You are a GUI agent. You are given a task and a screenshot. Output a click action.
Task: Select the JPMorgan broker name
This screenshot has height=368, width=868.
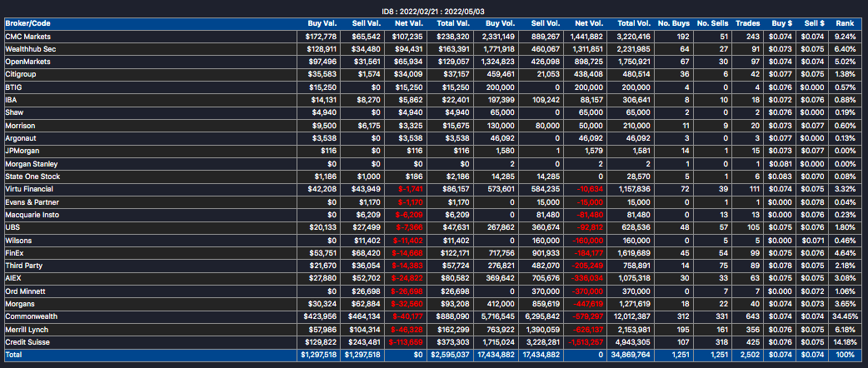click(x=22, y=151)
